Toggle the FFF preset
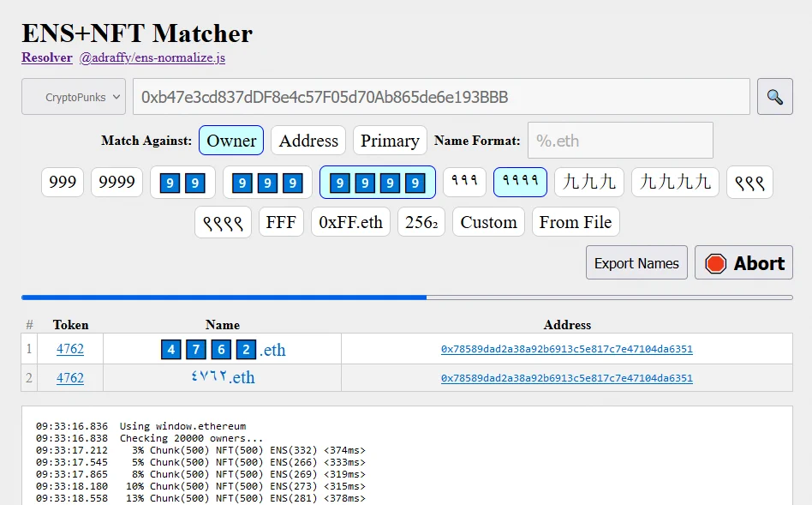The image size is (812, 505). [281, 222]
